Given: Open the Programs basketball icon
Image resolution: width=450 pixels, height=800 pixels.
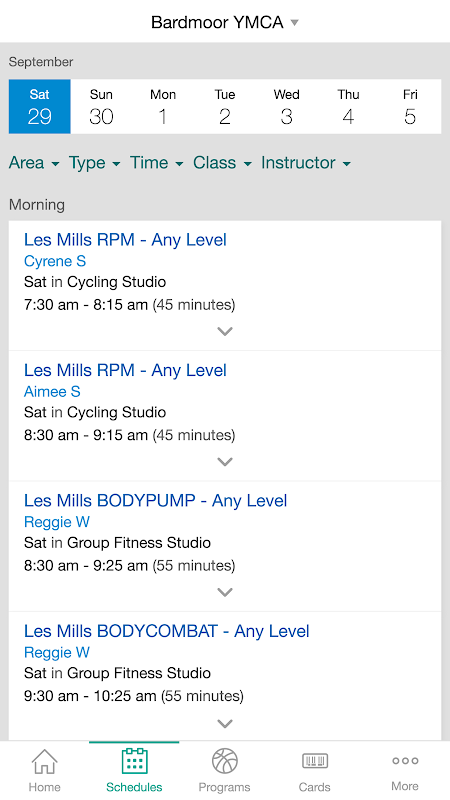Looking at the screenshot, I should tap(224, 761).
